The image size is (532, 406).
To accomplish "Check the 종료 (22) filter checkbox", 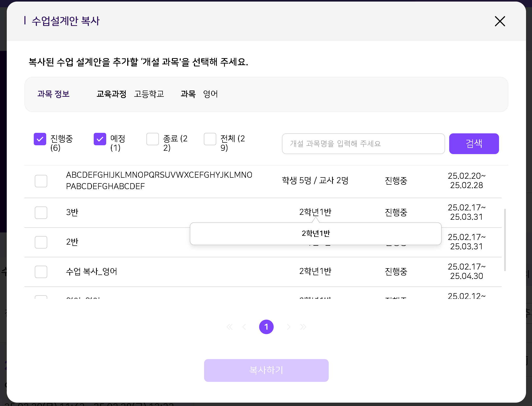I will (x=153, y=139).
